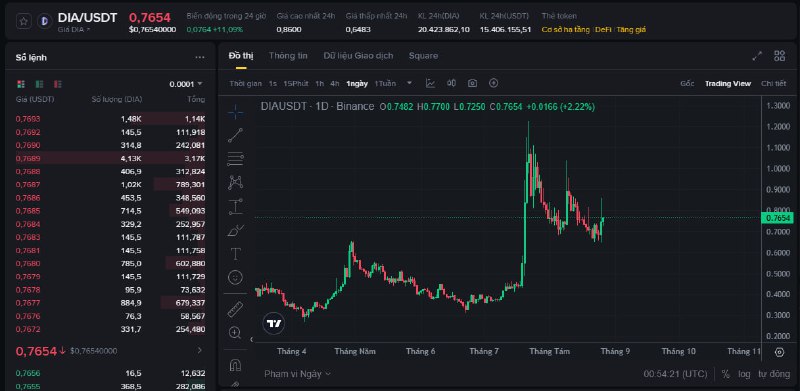
Task: Expand the Giá DIA price dropdown
Action: [x=74, y=30]
